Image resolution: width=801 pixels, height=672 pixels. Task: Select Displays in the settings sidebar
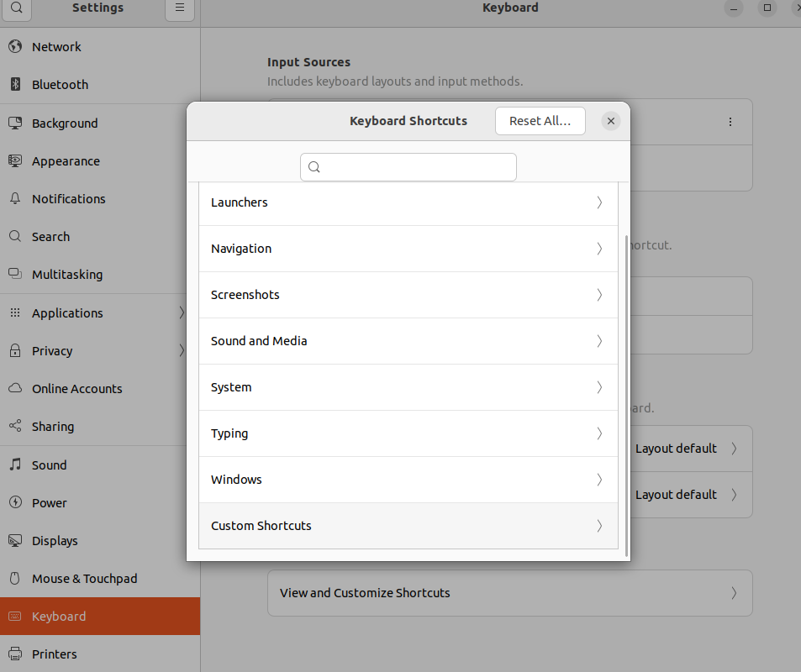(100, 540)
